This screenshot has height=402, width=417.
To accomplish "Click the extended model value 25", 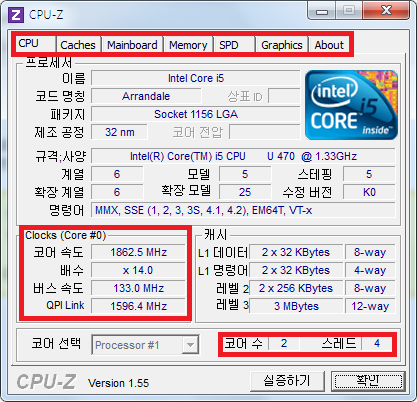I will pos(245,192).
